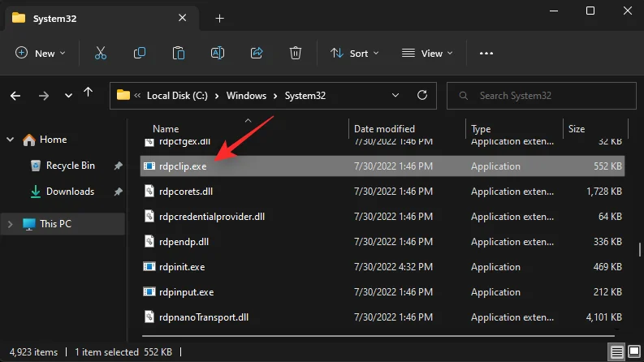Click the Rename icon in toolbar
The image size is (644, 362).
point(218,53)
